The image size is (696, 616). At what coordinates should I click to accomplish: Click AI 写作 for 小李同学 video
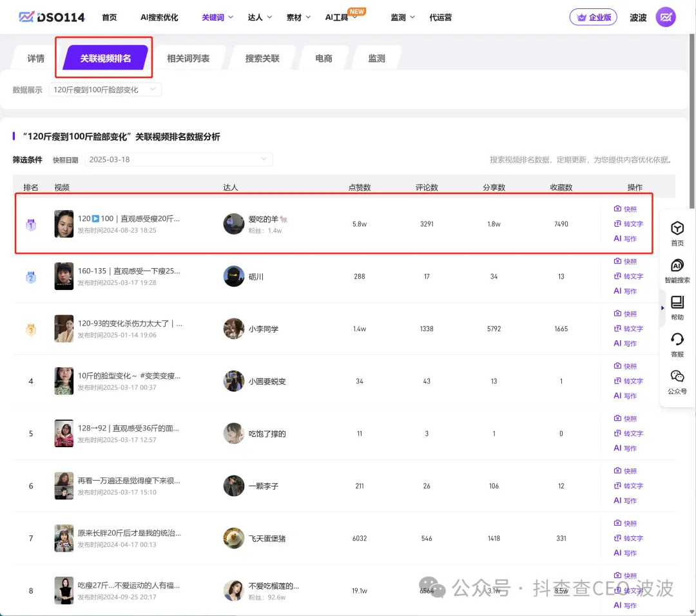point(624,343)
